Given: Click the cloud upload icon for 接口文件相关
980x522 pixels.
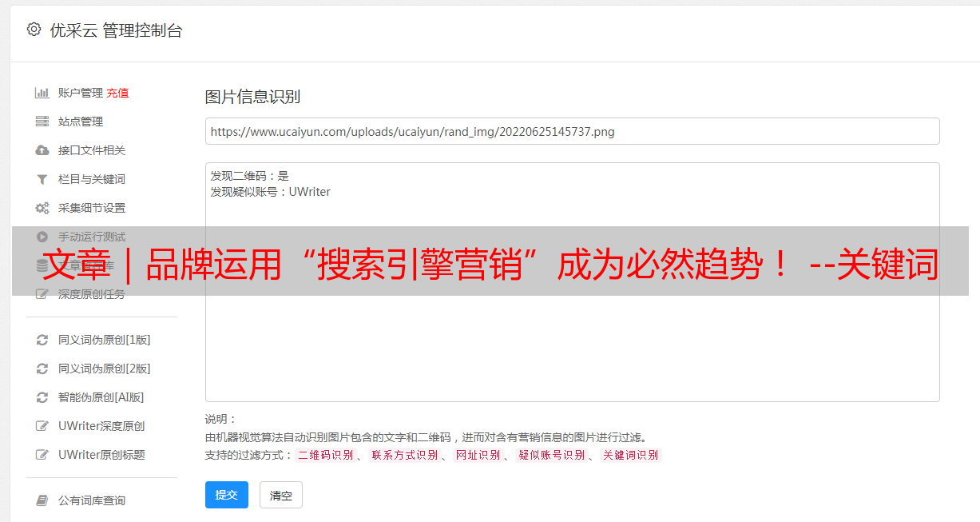Looking at the screenshot, I should click(42, 150).
